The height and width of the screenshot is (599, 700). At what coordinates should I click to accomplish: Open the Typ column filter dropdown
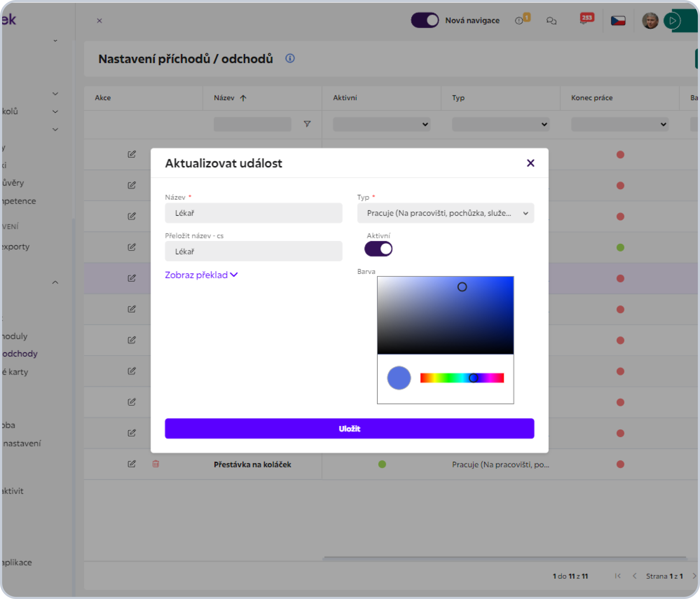click(501, 124)
